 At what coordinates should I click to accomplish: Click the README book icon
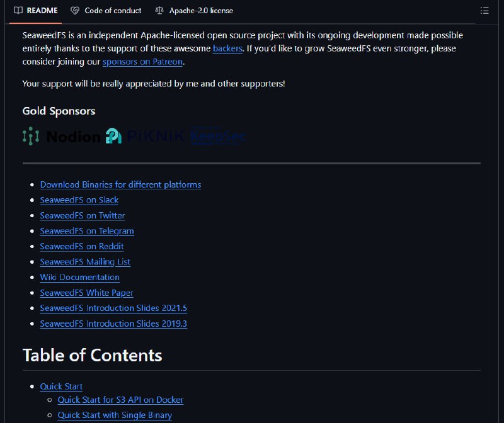pyautogui.click(x=18, y=11)
